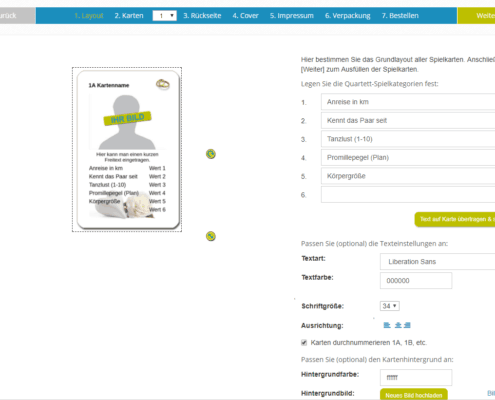This screenshot has height=400, width=495.
Task: Select the wedding rings icon on card
Action: coord(163,84)
